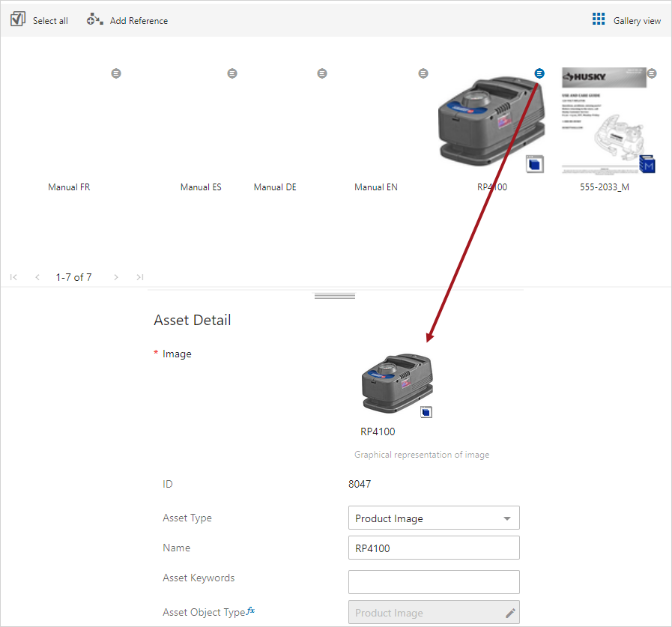This screenshot has height=627, width=672.
Task: Click the 'Graphical representation of image' hint text
Action: (422, 455)
